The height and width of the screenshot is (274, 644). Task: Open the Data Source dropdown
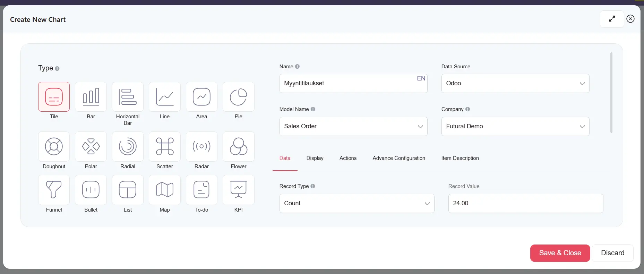[515, 84]
